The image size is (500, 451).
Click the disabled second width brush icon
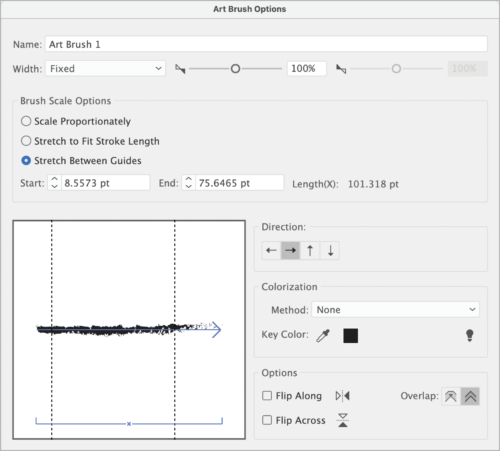pos(341,69)
